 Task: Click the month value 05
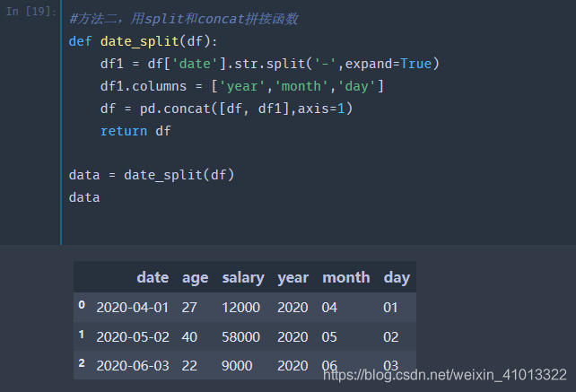click(329, 337)
